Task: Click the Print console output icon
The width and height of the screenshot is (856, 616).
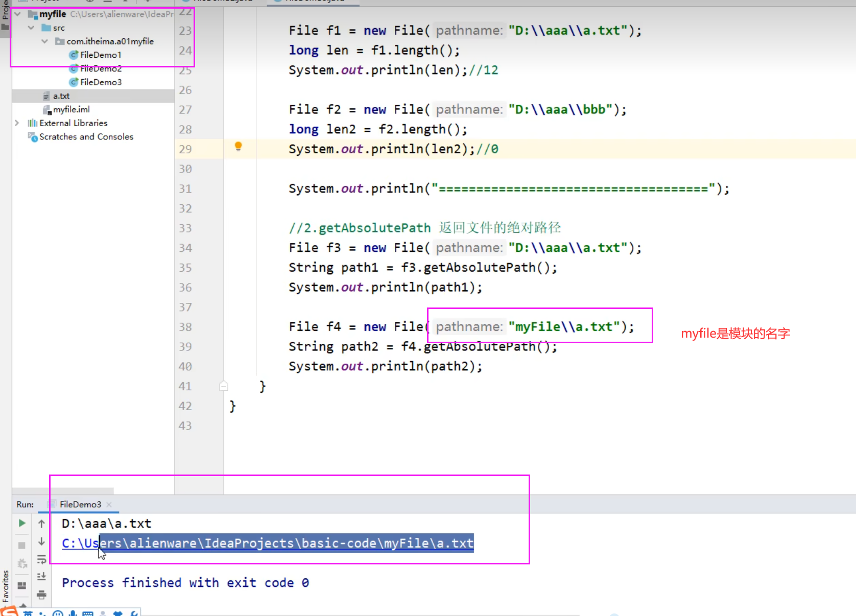Action: [x=41, y=595]
